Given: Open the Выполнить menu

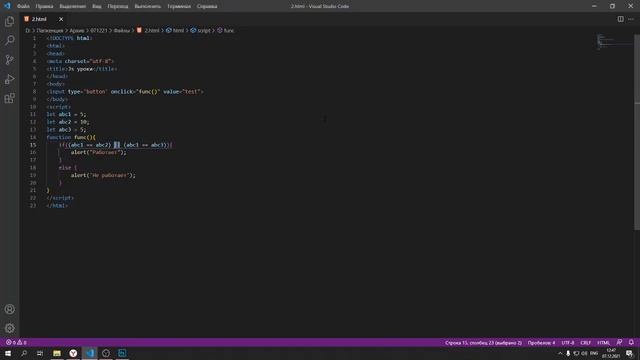Looking at the screenshot, I should [148, 6].
